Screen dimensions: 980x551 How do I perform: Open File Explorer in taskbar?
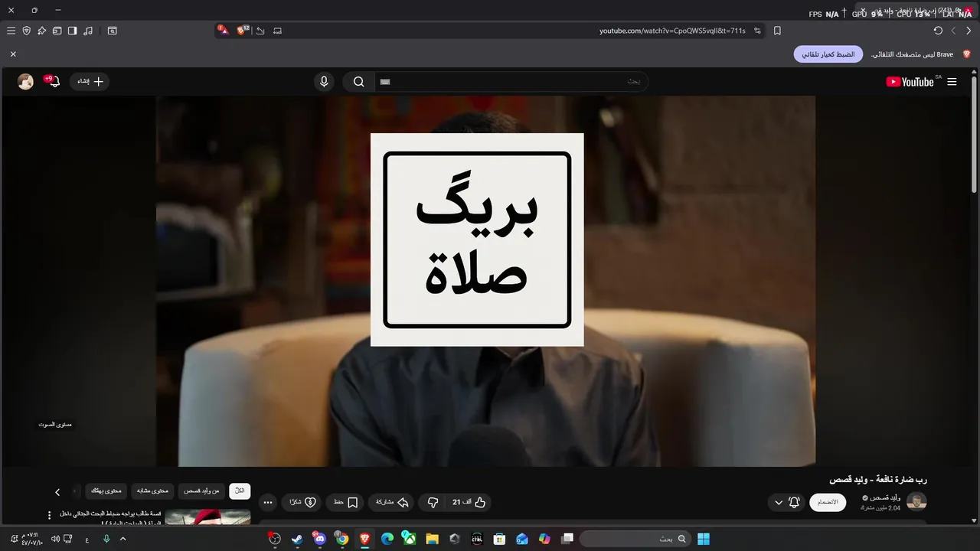pyautogui.click(x=432, y=539)
